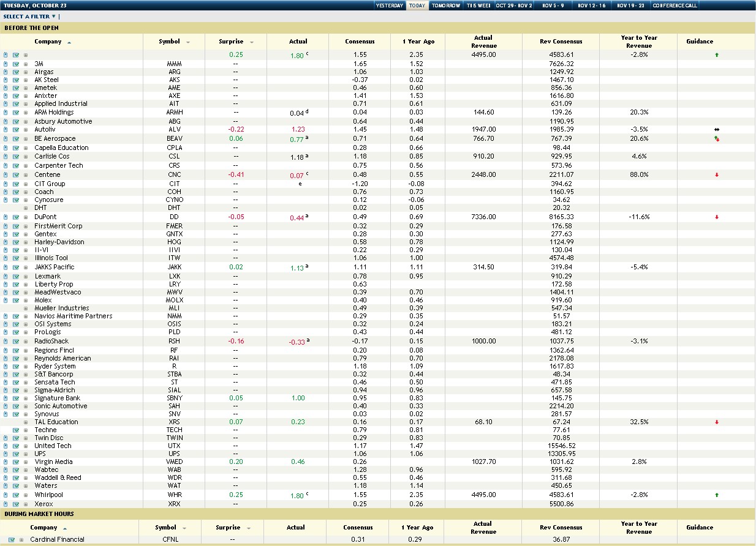The height and width of the screenshot is (546, 756).
Task: Switch to the Tomorrow tab
Action: click(445, 6)
